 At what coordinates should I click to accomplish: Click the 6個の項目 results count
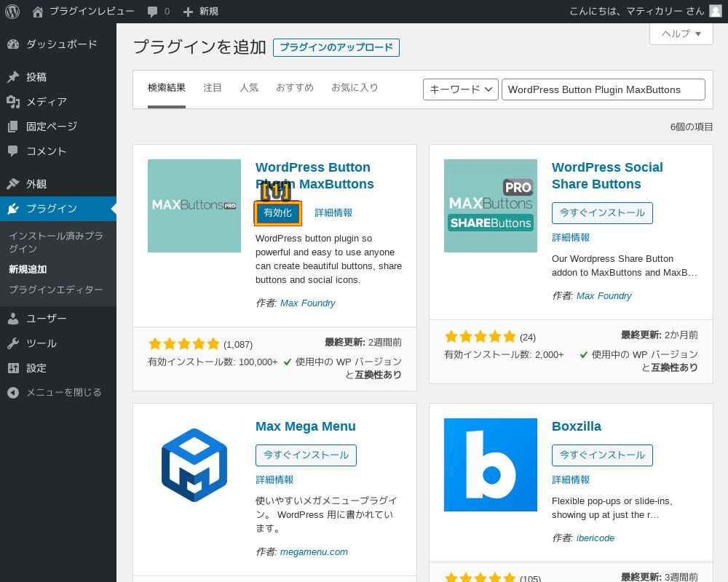[x=692, y=127]
